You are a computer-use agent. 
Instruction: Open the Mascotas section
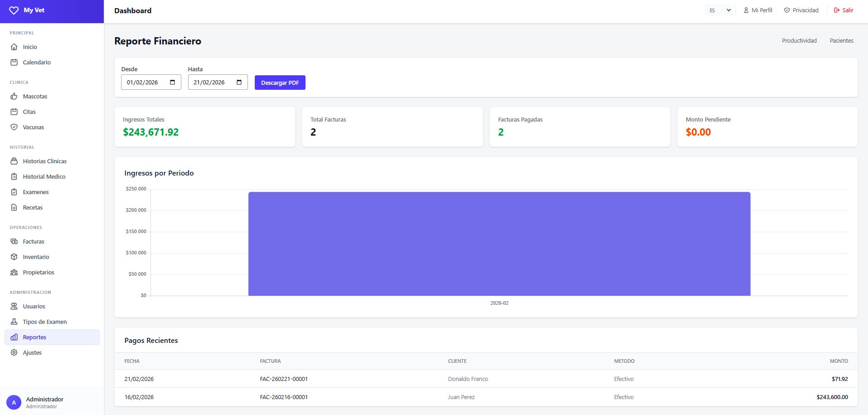(x=52, y=96)
